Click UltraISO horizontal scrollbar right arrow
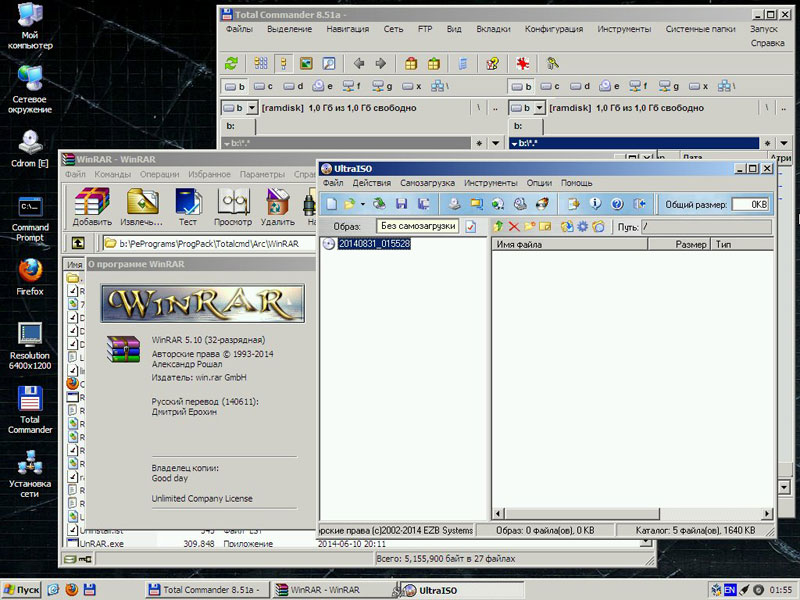This screenshot has width=800, height=600. pyautogui.click(x=767, y=513)
